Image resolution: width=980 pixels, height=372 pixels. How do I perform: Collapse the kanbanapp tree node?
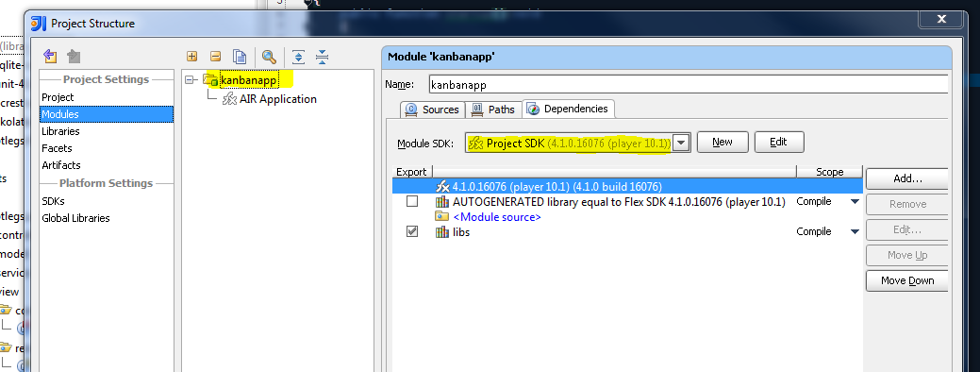point(190,80)
